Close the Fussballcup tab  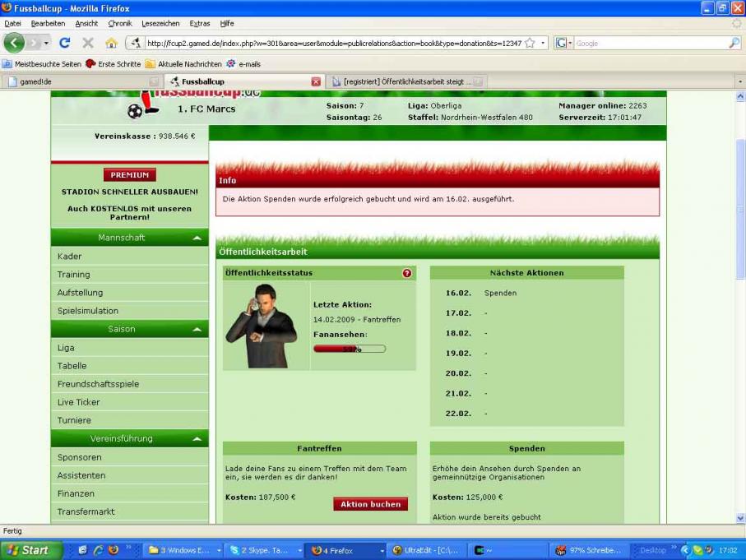pyautogui.click(x=316, y=81)
